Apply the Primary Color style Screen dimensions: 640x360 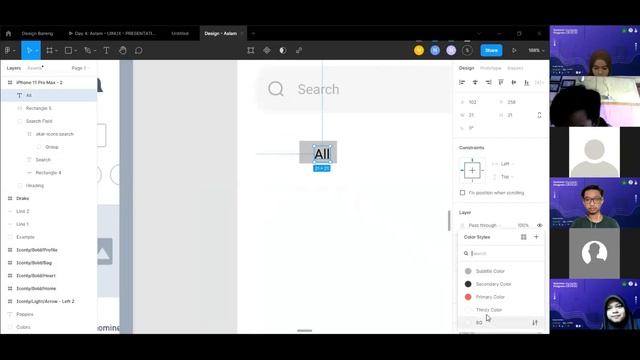[501, 297]
